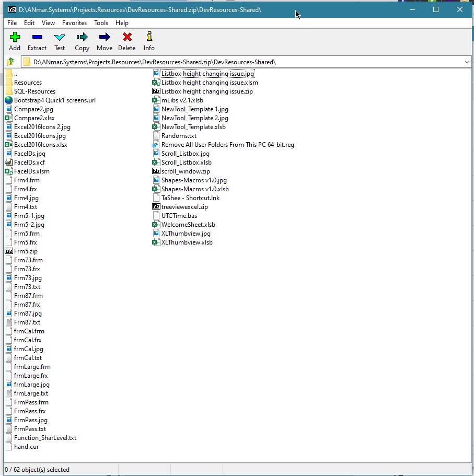Click the Move arrow icon
Image resolution: width=474 pixels, height=476 pixels.
point(105,37)
